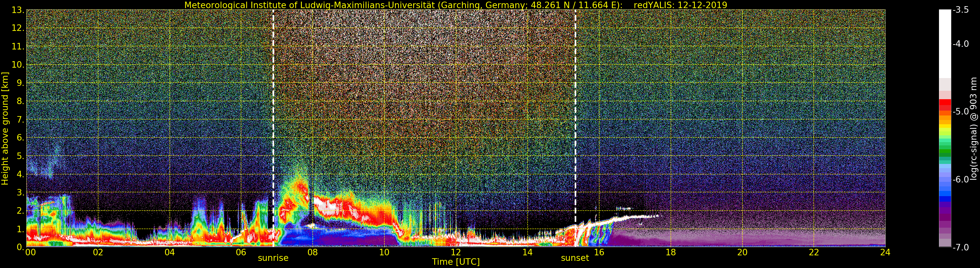Click the colorbar tick value -3.5
Screen dimensions: 980x268
pos(961,10)
